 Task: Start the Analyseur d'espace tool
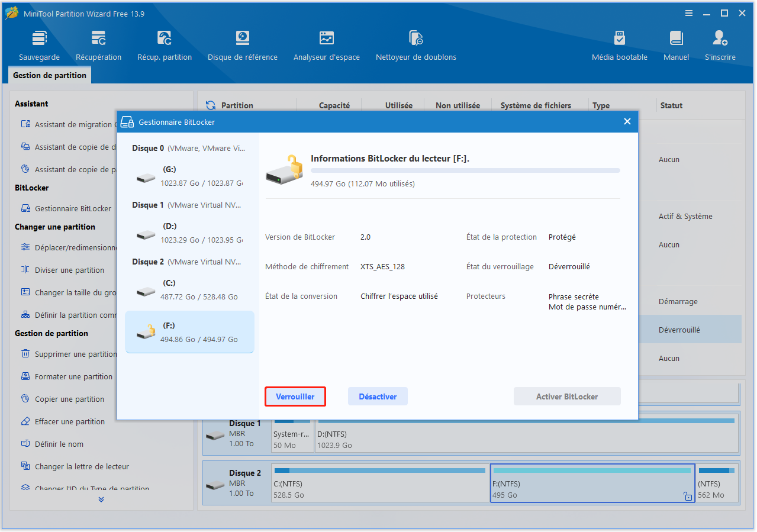click(x=327, y=46)
